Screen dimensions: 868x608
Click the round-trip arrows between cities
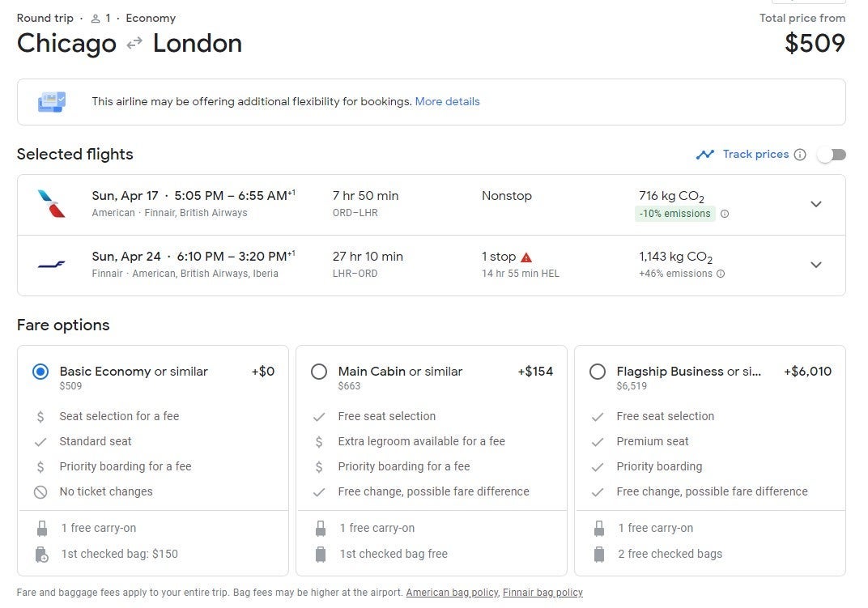134,44
